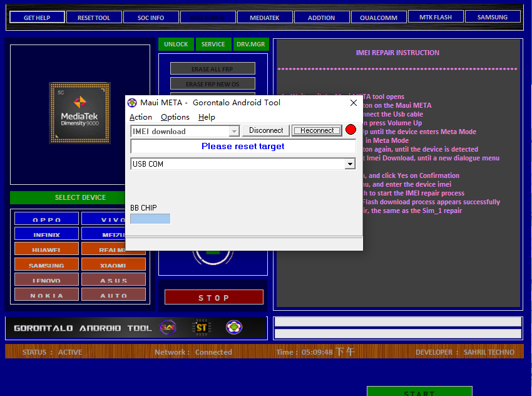Select the IMEI REPAIR tab
The image size is (532, 396).
pos(208,18)
